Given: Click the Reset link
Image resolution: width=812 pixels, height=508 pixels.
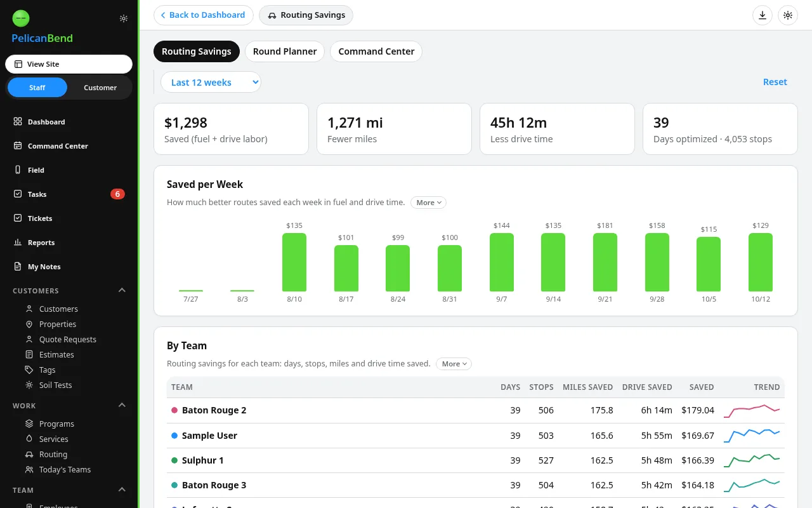Looking at the screenshot, I should pos(775,82).
